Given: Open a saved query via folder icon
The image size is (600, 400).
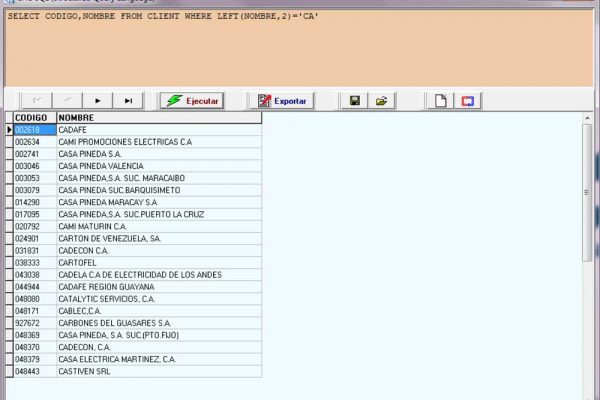Looking at the screenshot, I should point(382,101).
